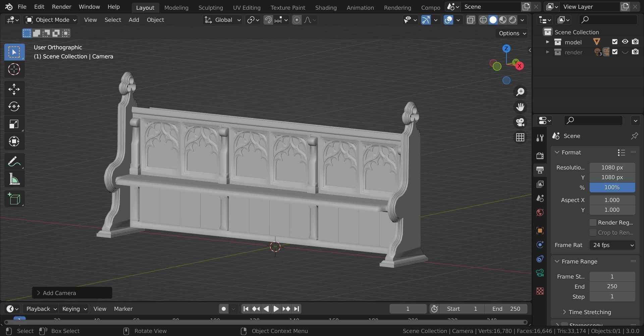This screenshot has height=336, width=644.
Task: Switch to material preview shading
Action: coord(503,20)
